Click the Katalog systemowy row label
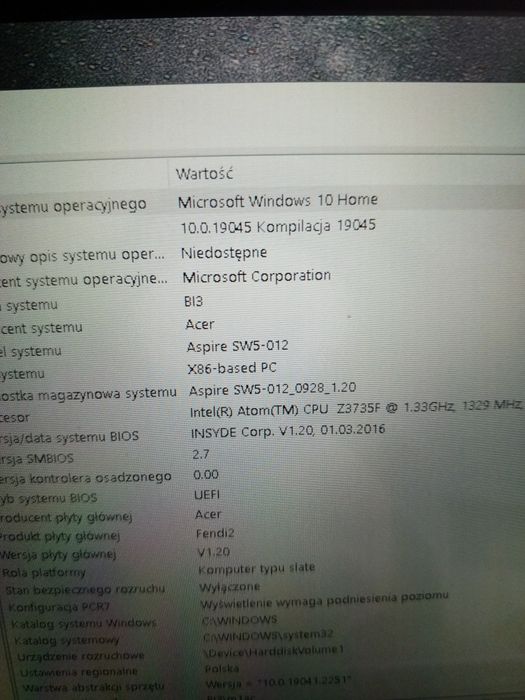Image resolution: width=525 pixels, height=700 pixels. coord(67,640)
